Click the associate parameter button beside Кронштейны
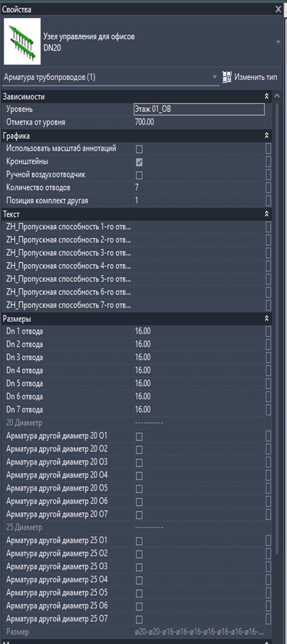 pyautogui.click(x=268, y=162)
